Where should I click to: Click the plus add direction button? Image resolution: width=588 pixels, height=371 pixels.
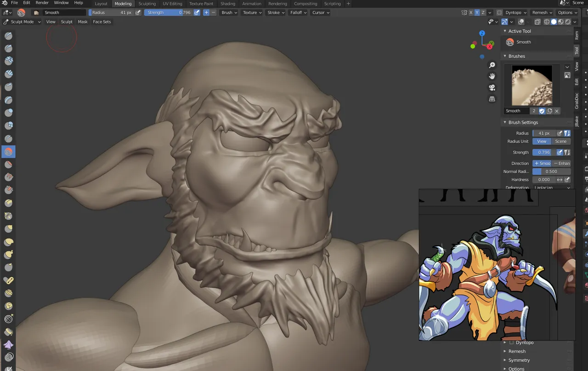[206, 12]
